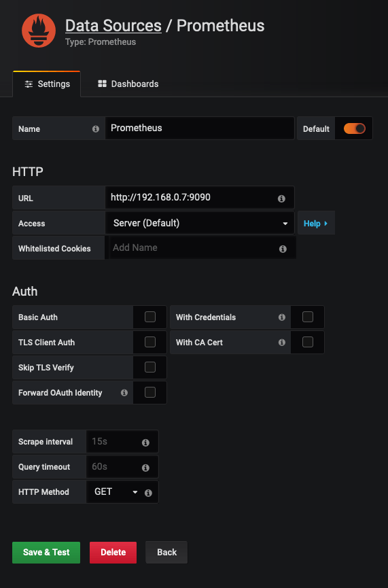This screenshot has width=388, height=588.
Task: Check Forward OAuth Identity box
Action: (x=150, y=392)
